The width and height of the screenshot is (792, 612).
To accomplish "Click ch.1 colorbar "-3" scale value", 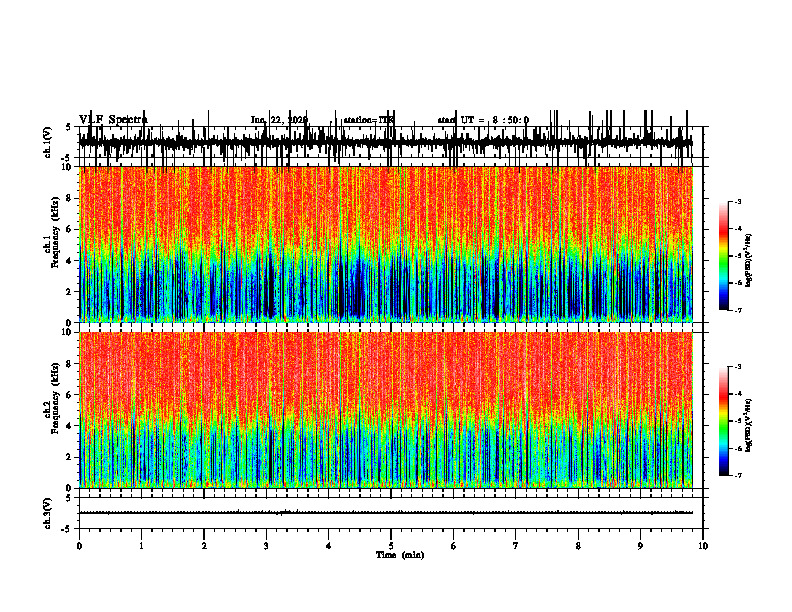I will (x=738, y=201).
